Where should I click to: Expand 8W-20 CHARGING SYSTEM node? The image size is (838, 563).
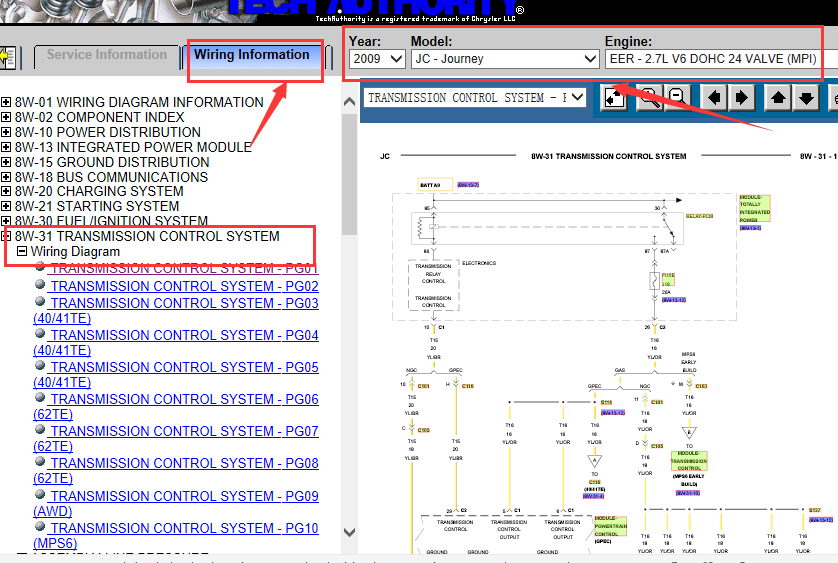[6, 191]
